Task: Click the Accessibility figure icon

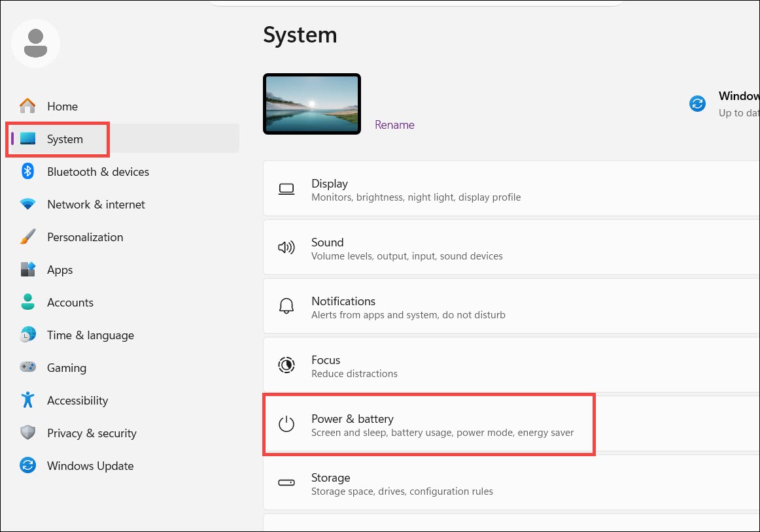Action: pyautogui.click(x=27, y=400)
